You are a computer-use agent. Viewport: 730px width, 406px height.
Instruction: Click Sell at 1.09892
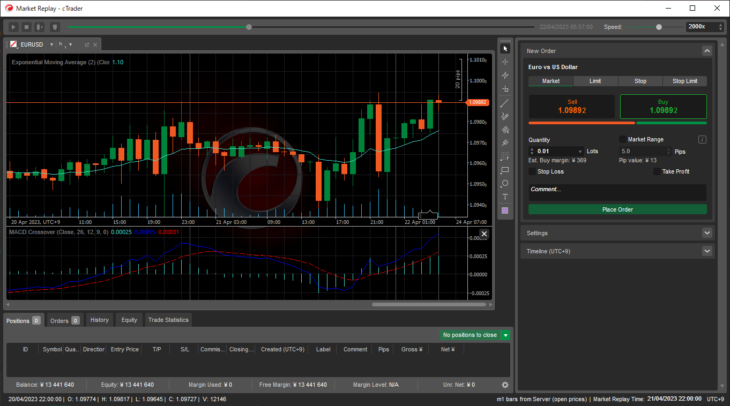pos(572,107)
